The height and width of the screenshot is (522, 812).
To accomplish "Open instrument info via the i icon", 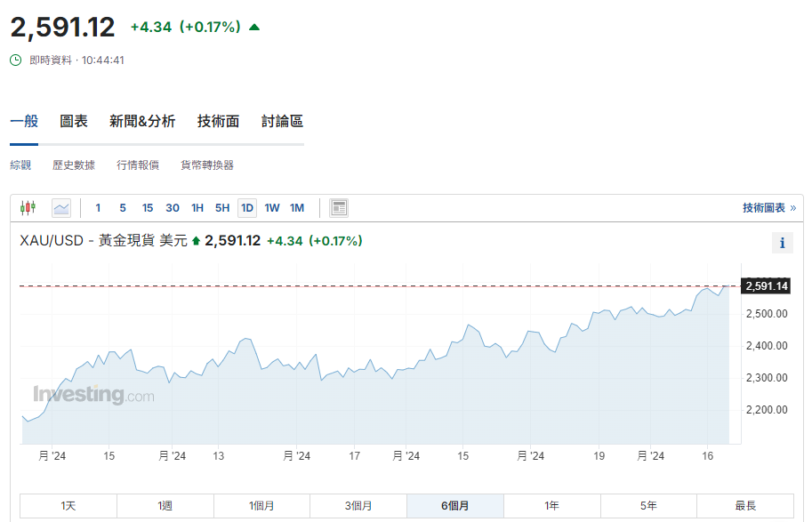I will coord(782,242).
